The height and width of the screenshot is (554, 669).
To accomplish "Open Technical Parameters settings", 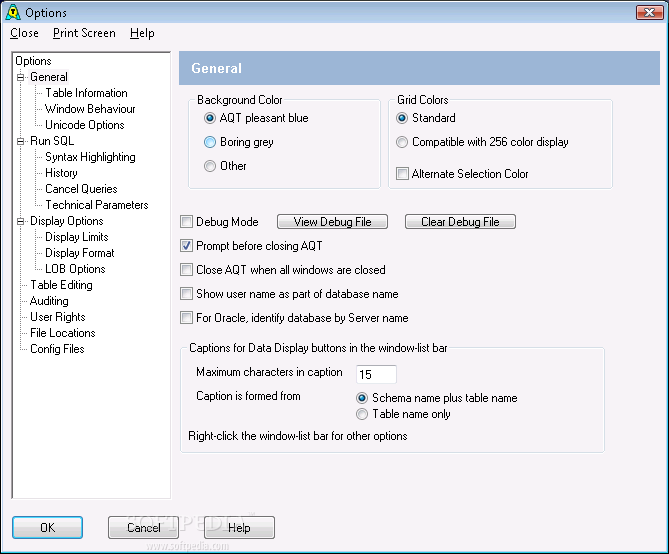I will pyautogui.click(x=97, y=205).
